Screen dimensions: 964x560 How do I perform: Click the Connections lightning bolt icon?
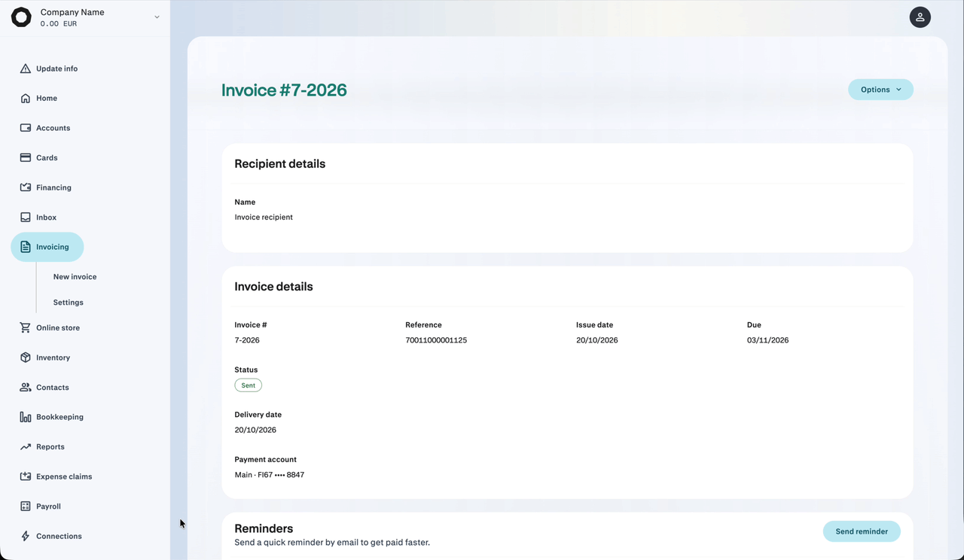point(26,536)
